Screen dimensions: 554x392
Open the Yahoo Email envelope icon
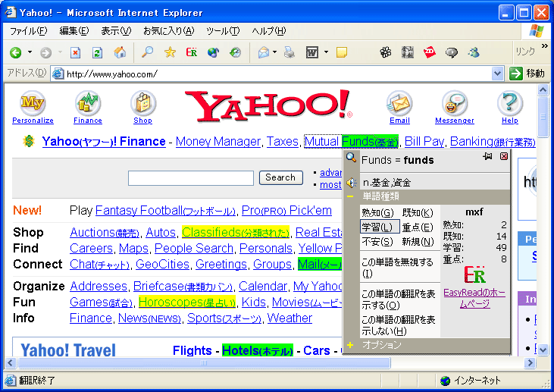pos(399,103)
